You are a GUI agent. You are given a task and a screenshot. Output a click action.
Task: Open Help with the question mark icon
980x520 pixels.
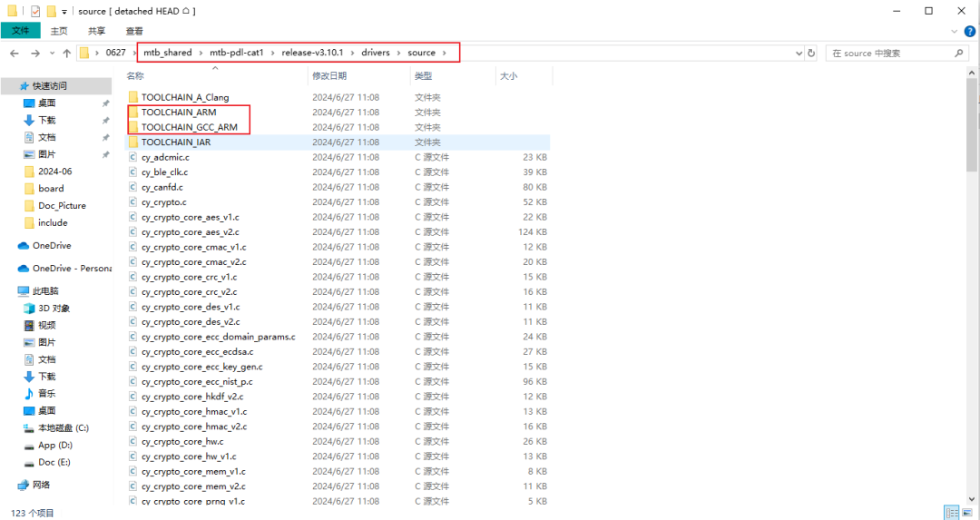967,31
